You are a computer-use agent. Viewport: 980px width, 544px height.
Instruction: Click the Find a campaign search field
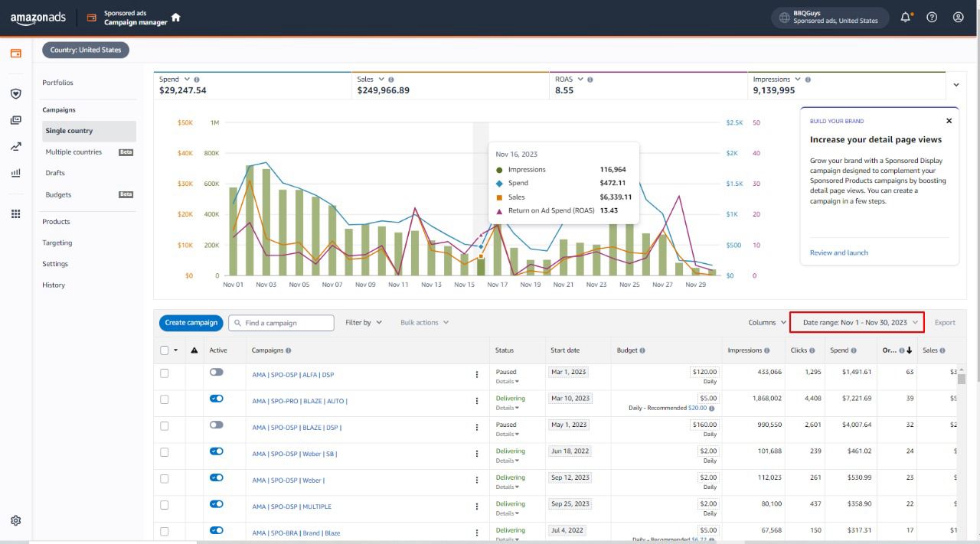[x=281, y=323]
